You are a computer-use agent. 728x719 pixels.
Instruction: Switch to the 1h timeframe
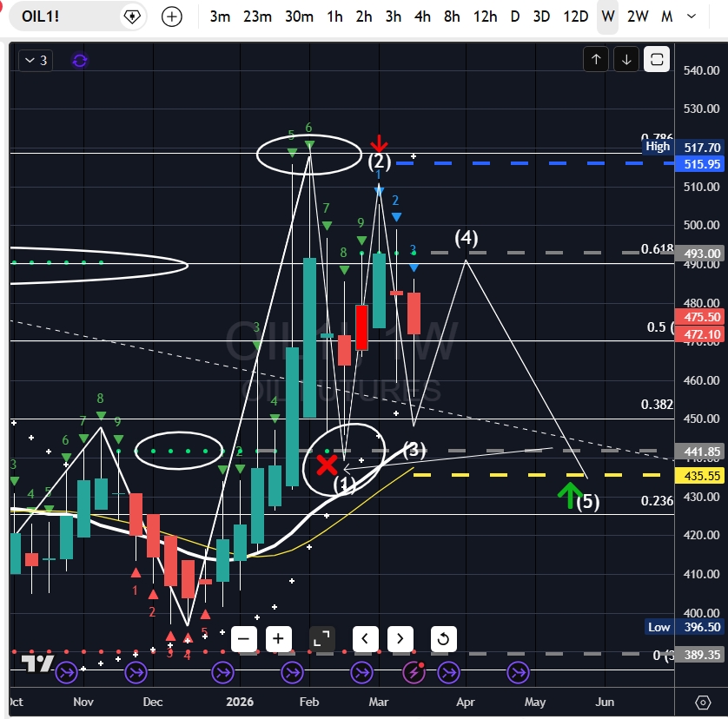click(334, 16)
